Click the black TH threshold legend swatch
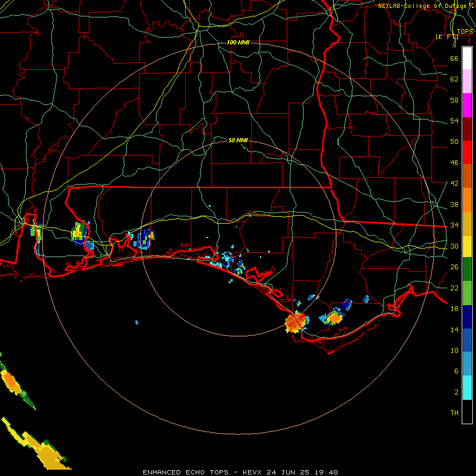476x476 pixels. point(467,411)
